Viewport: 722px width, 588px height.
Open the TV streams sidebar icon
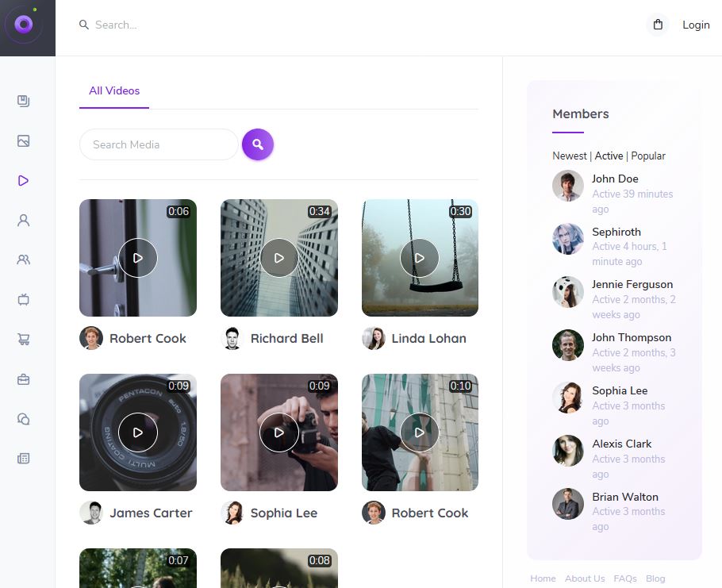tap(24, 300)
